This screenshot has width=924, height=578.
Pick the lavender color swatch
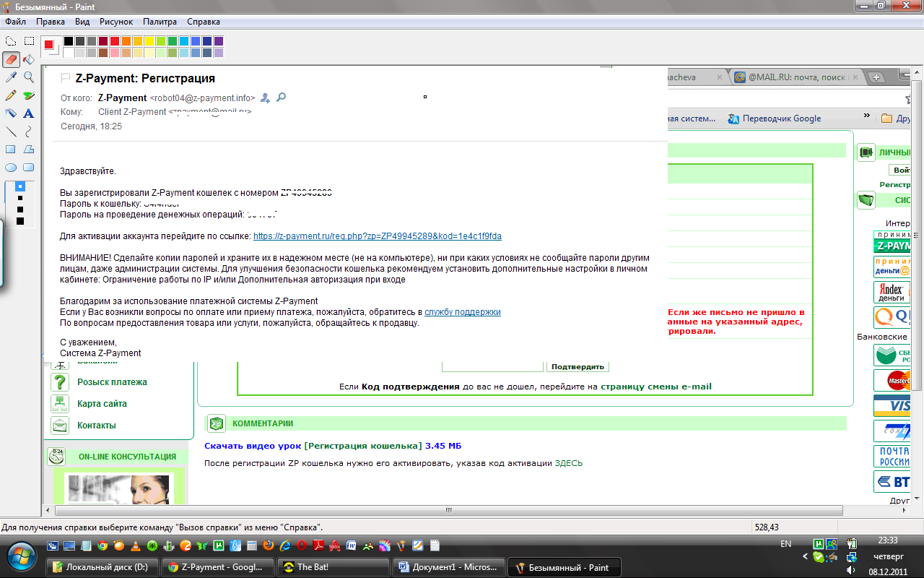pos(219,53)
